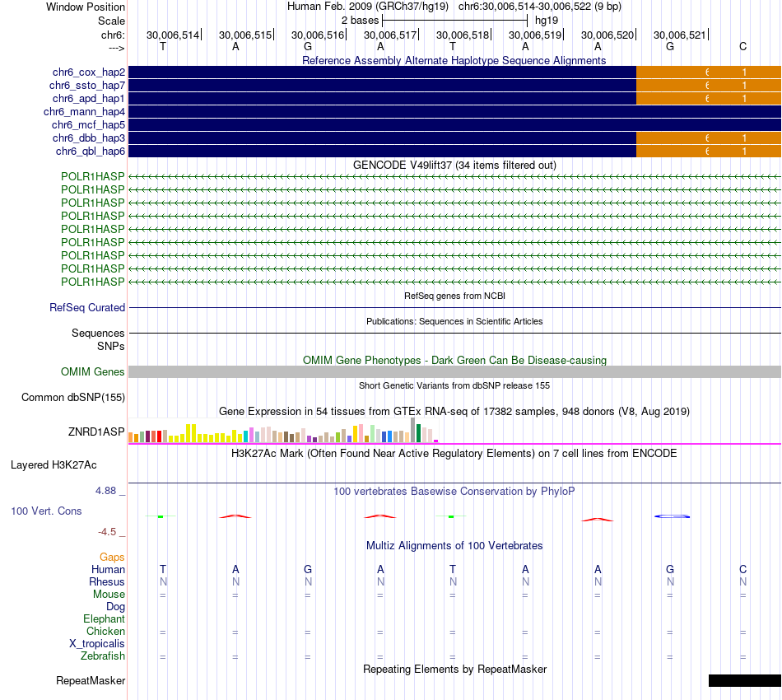Viewport: 782px width, 700px height.
Task: Select the chr6_apd_hap1 alignment label
Action: pyautogui.click(x=88, y=98)
